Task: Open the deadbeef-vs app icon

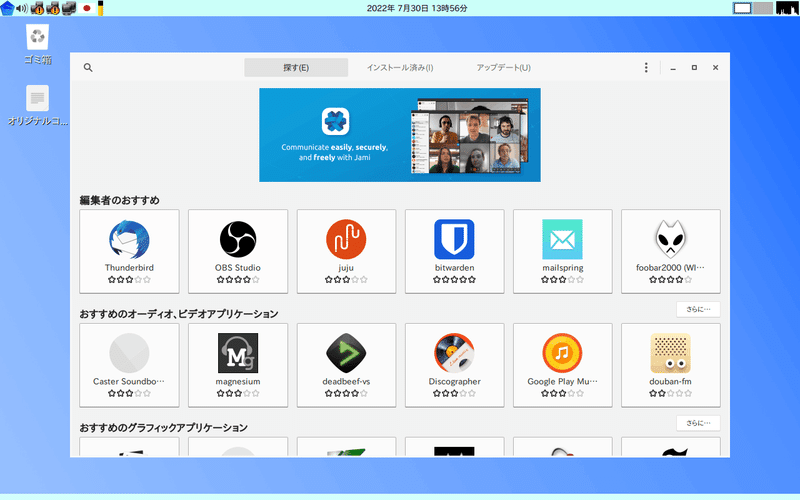Action: tap(346, 353)
